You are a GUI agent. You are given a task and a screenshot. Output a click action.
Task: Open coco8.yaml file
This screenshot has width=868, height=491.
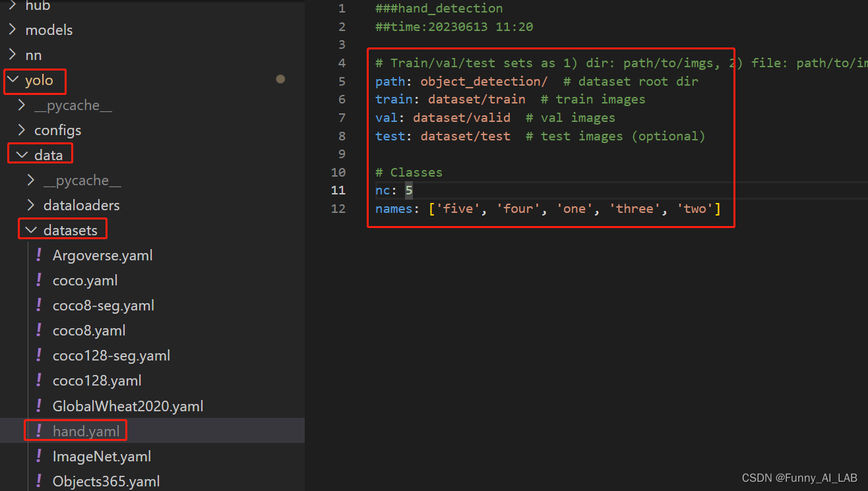[x=89, y=331]
